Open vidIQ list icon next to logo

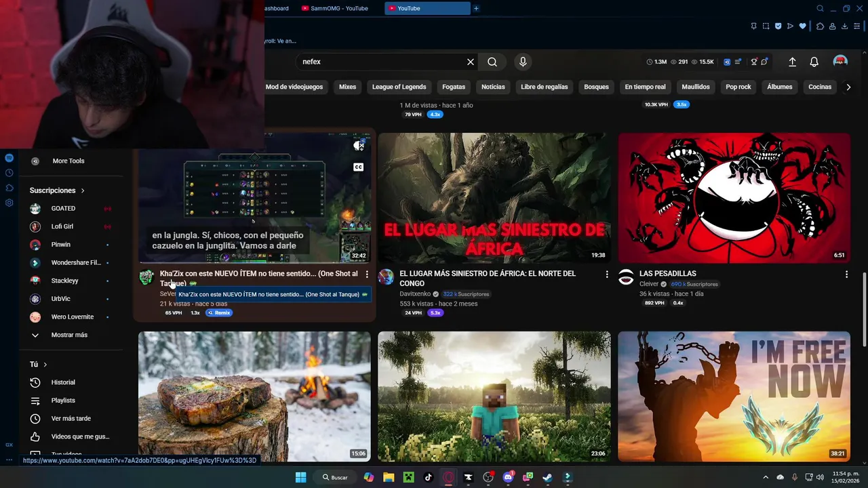point(738,62)
